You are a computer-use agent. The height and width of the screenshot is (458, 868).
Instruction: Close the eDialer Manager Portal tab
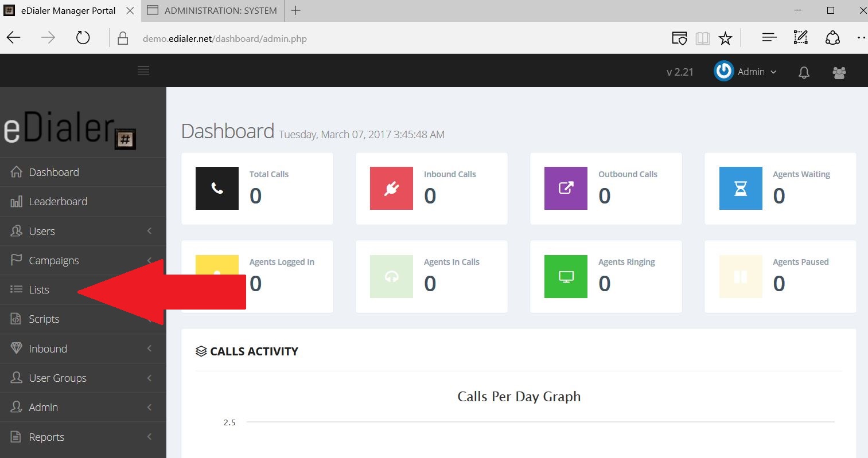(x=130, y=10)
